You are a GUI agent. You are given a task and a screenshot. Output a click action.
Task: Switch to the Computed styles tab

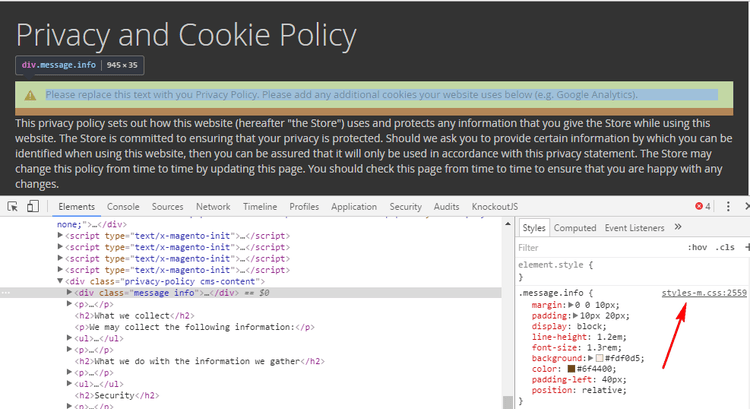pyautogui.click(x=574, y=228)
